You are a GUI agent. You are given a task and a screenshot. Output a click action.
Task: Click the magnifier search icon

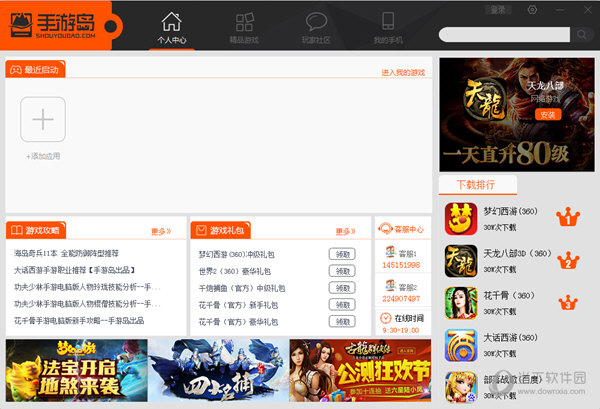[584, 34]
